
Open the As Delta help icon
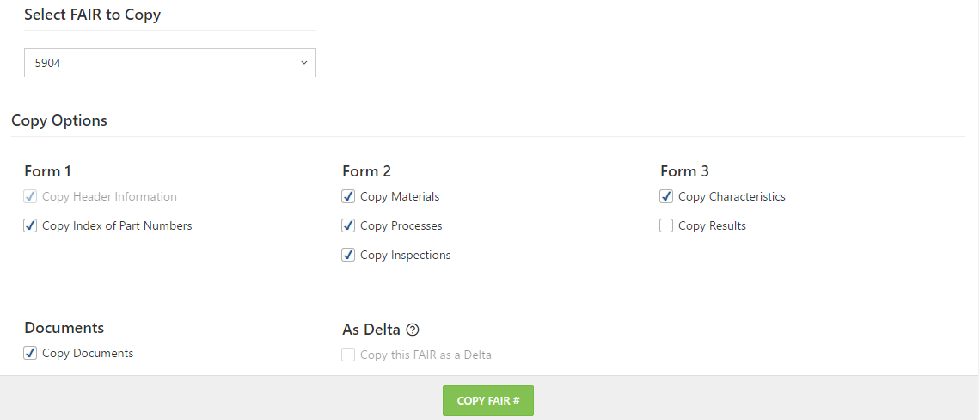coord(412,330)
